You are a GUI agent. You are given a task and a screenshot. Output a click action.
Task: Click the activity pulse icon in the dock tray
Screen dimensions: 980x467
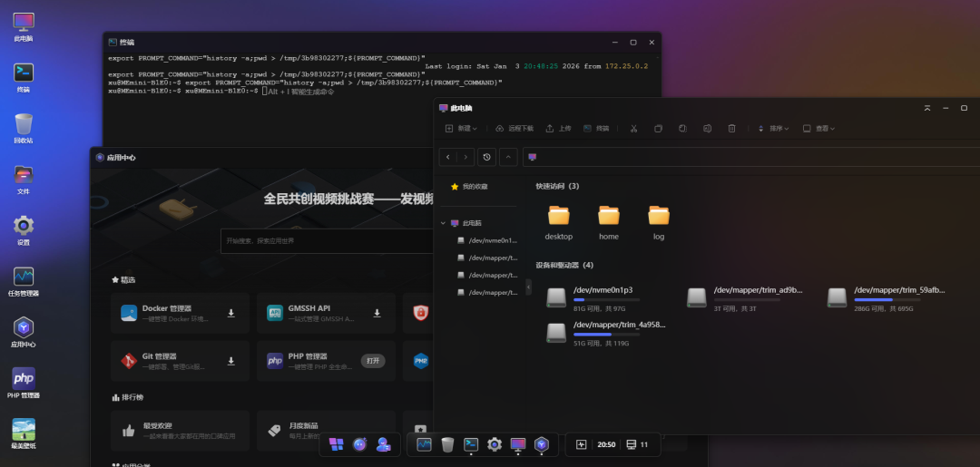582,444
